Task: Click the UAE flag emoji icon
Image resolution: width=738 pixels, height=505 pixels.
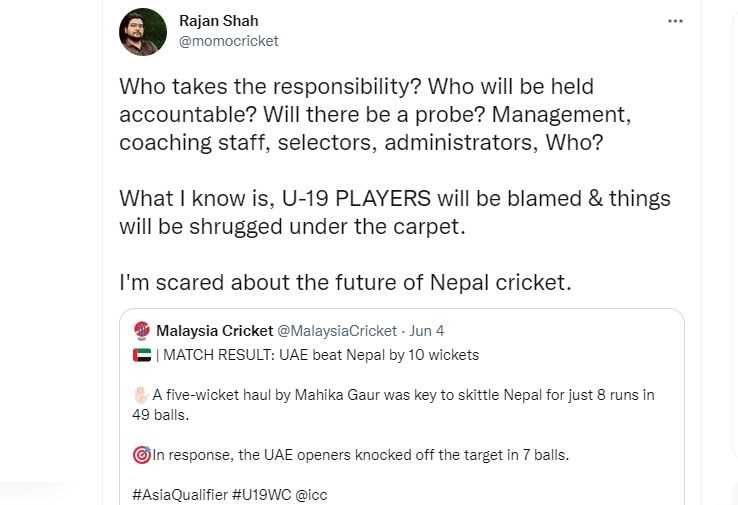Action: pyautogui.click(x=142, y=355)
